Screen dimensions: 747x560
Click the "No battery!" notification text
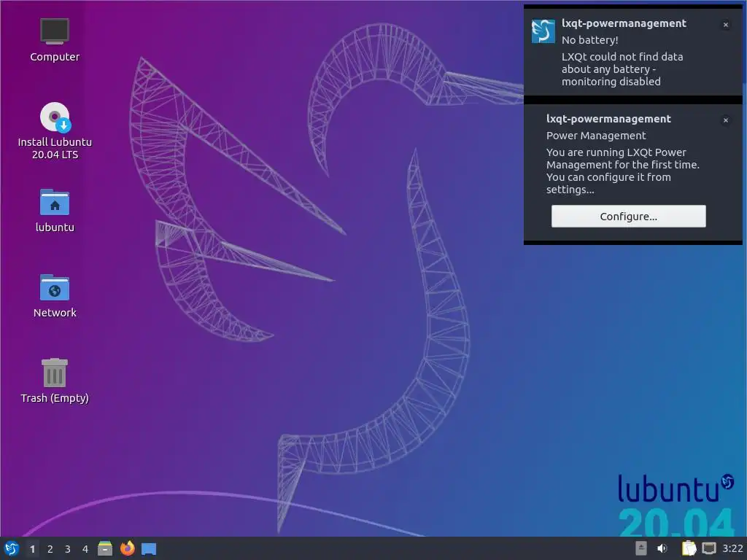[x=589, y=40]
